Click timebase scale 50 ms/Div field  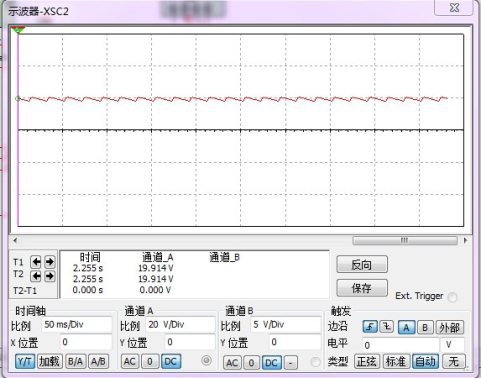point(77,325)
